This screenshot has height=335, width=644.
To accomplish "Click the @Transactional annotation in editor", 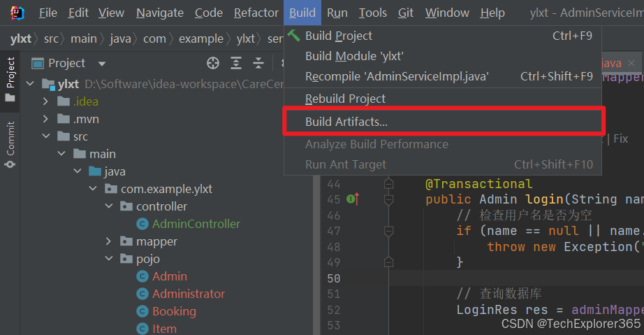I will coord(479,184).
